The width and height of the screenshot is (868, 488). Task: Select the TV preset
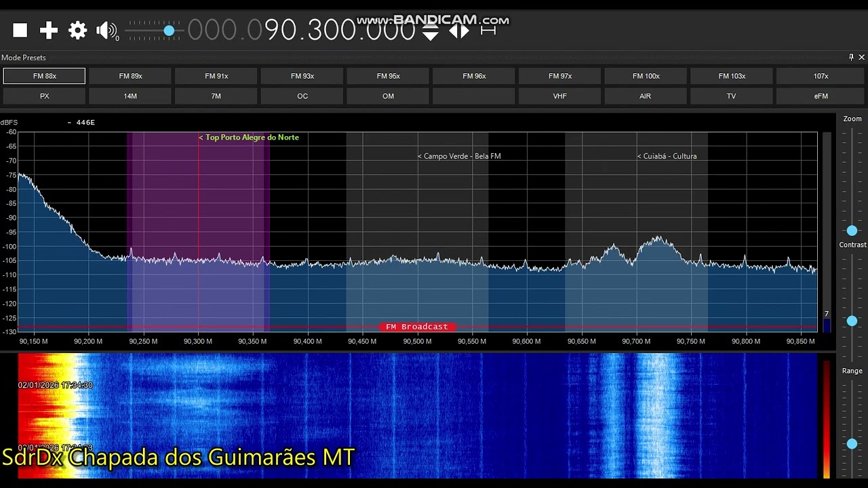pyautogui.click(x=732, y=96)
